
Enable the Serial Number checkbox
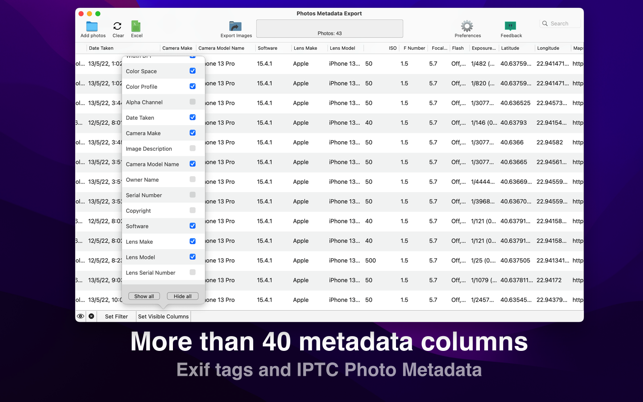[x=192, y=195]
